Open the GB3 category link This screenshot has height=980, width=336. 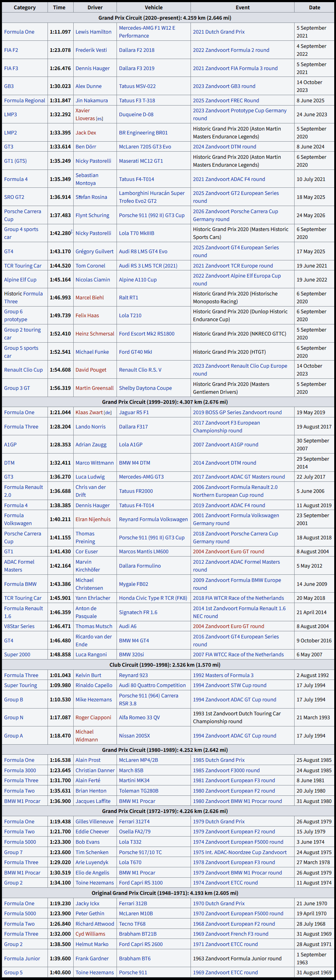pos(9,86)
